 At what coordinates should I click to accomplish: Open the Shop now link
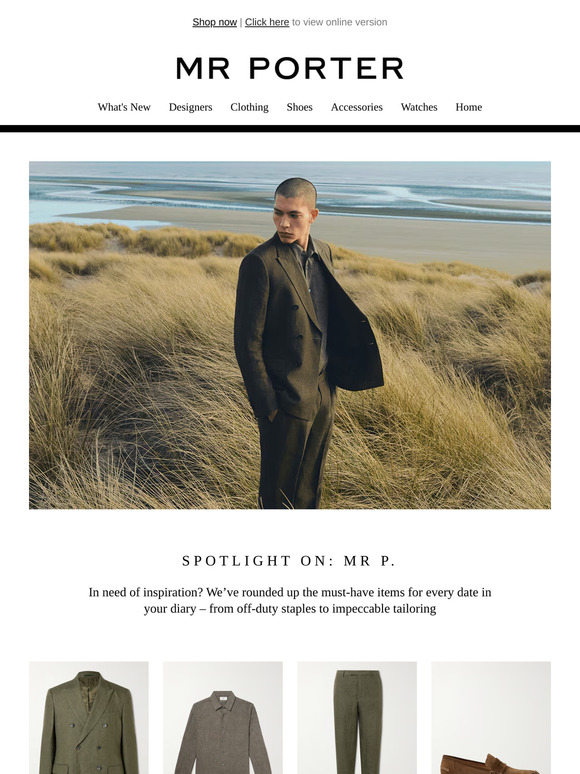coord(215,22)
